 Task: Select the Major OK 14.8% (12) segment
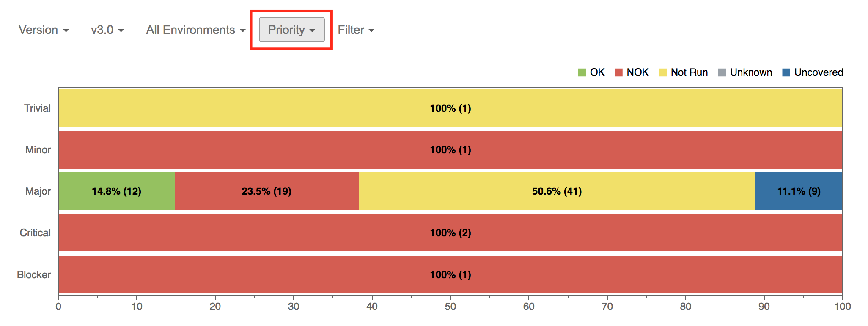pos(117,191)
